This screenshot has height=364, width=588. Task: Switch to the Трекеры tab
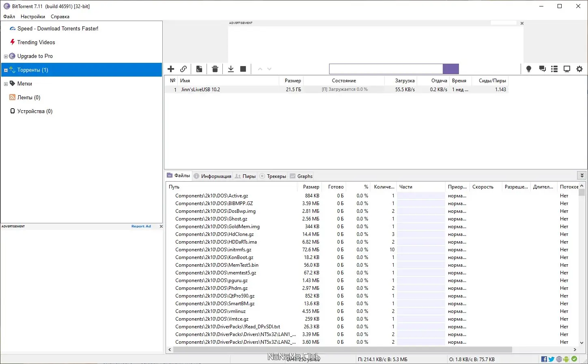(273, 176)
